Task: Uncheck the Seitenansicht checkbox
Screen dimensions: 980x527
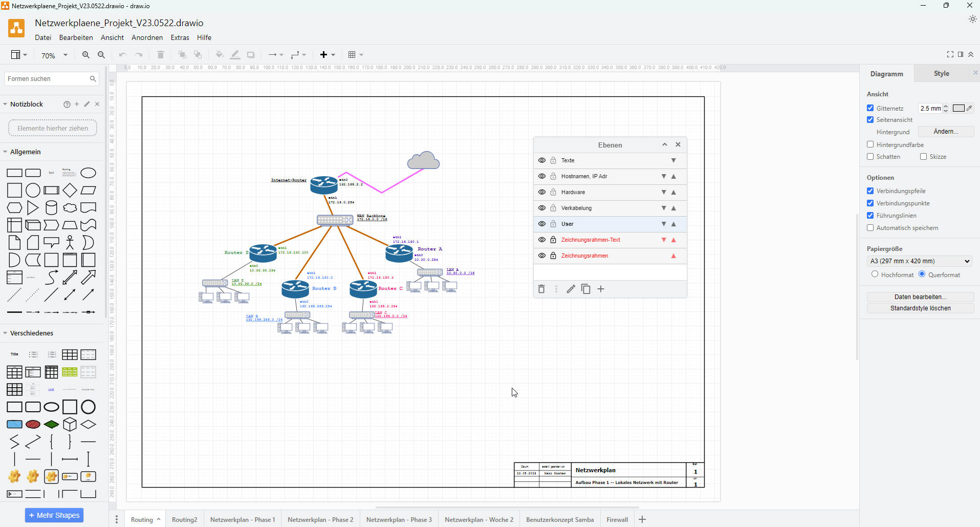Action: point(870,119)
